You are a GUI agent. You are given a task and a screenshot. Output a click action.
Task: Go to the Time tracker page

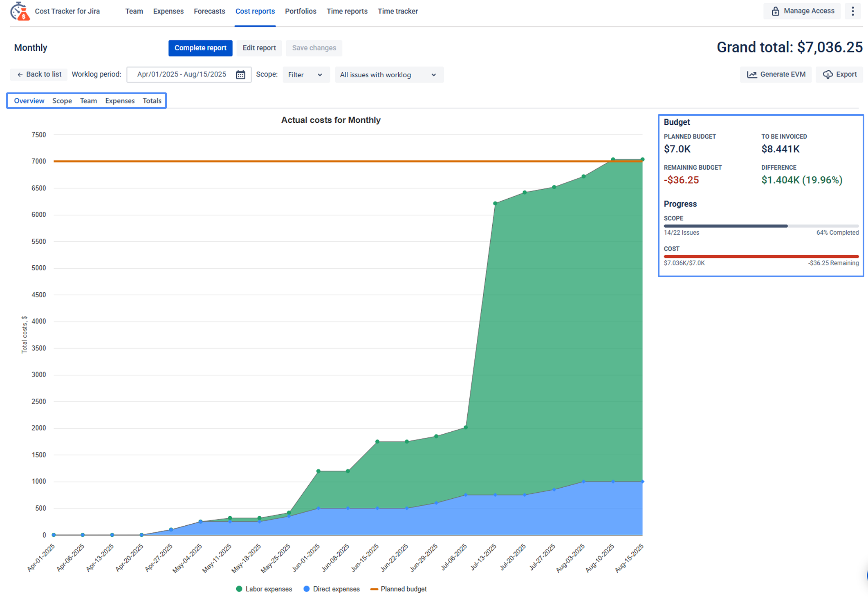coord(397,11)
